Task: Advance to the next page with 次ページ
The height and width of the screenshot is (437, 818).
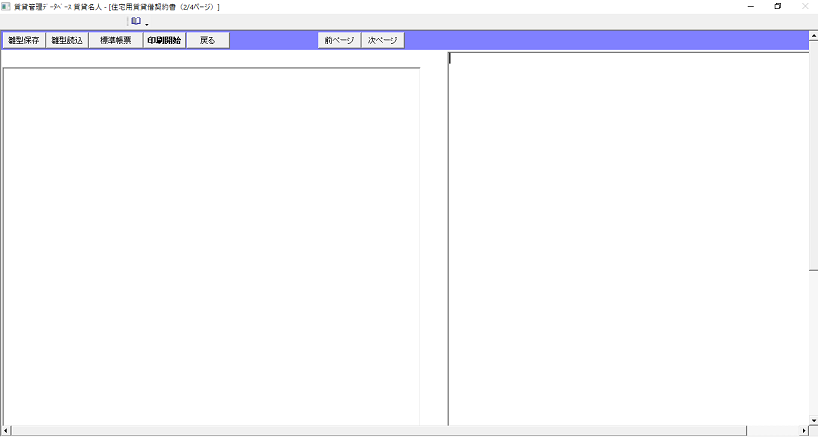Action: 382,40
